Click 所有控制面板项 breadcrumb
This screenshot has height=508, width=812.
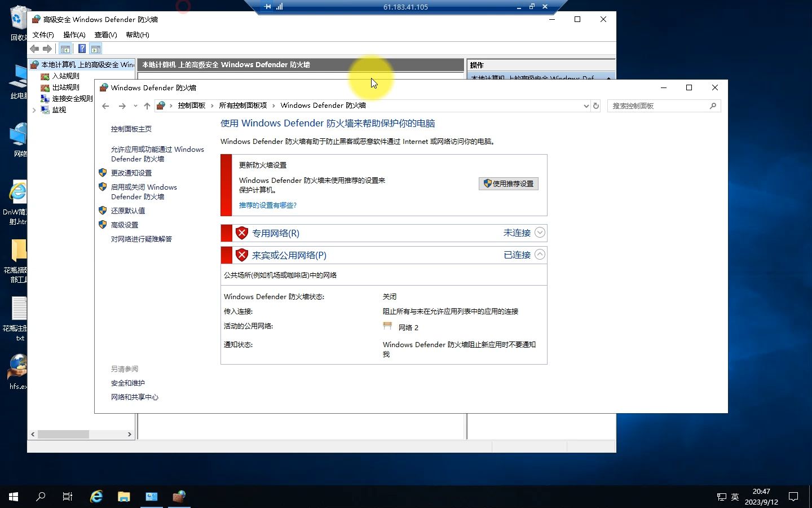coord(243,106)
